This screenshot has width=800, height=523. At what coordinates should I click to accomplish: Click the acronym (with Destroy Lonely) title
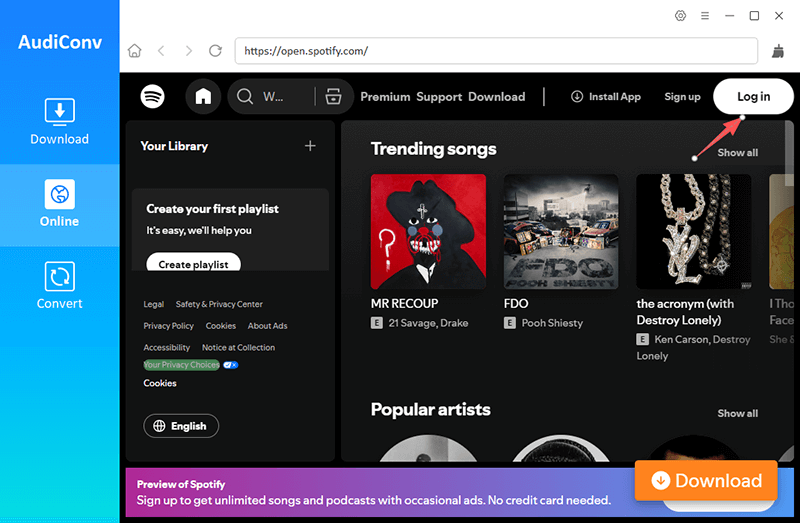[x=685, y=312]
